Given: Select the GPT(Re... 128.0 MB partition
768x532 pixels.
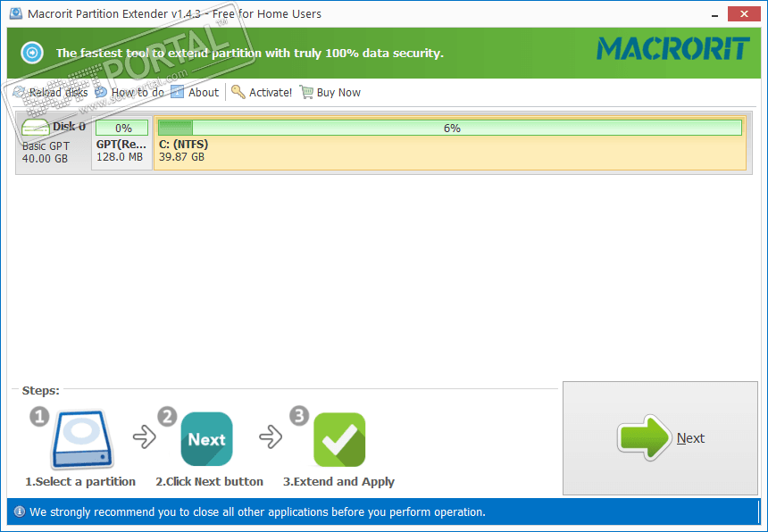Looking at the screenshot, I should 122,143.
